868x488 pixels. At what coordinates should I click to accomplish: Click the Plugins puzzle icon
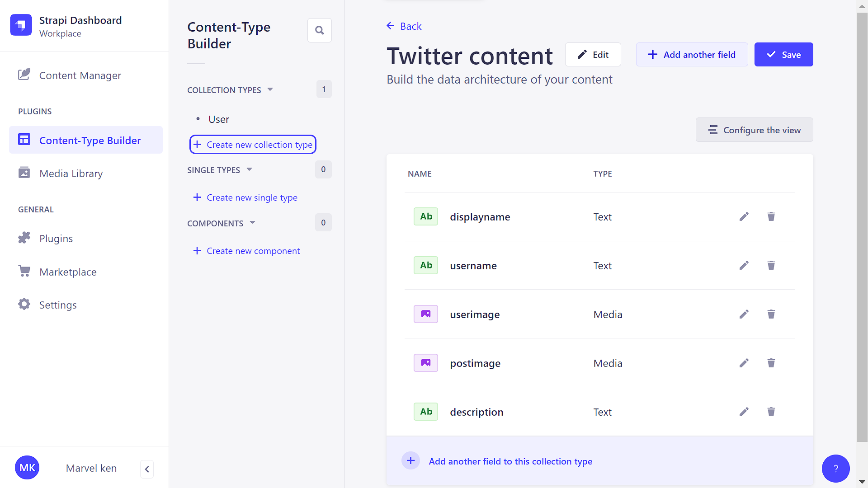click(24, 238)
